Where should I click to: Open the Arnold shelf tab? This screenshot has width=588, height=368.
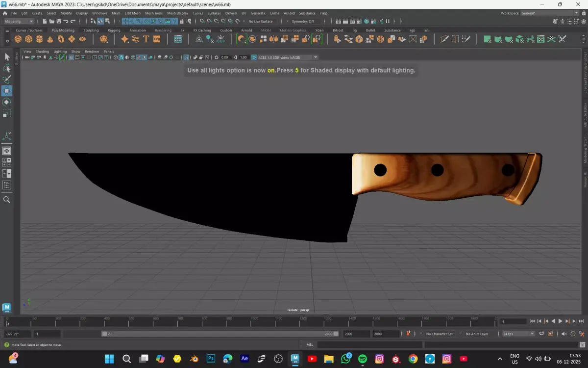pos(246,30)
